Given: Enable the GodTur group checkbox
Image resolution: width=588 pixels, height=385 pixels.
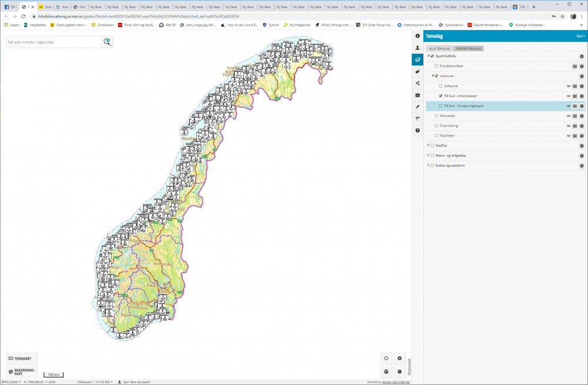Looking at the screenshot, I should click(x=432, y=146).
